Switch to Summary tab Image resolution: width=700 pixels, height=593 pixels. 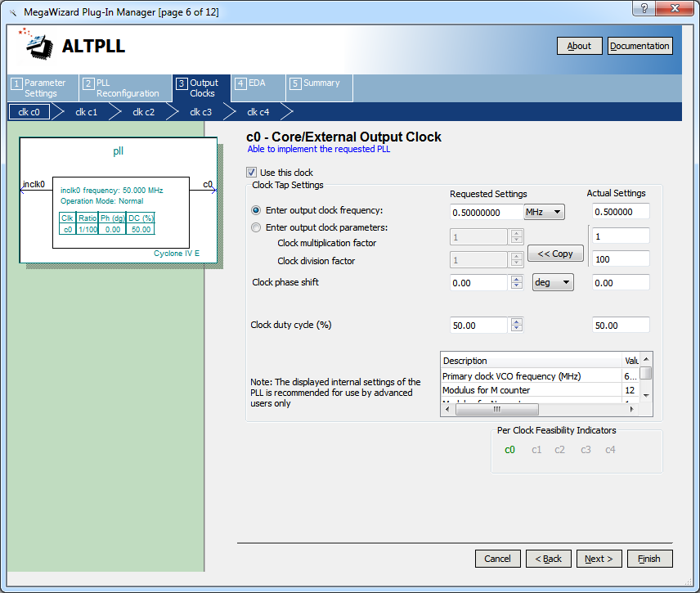coord(319,88)
